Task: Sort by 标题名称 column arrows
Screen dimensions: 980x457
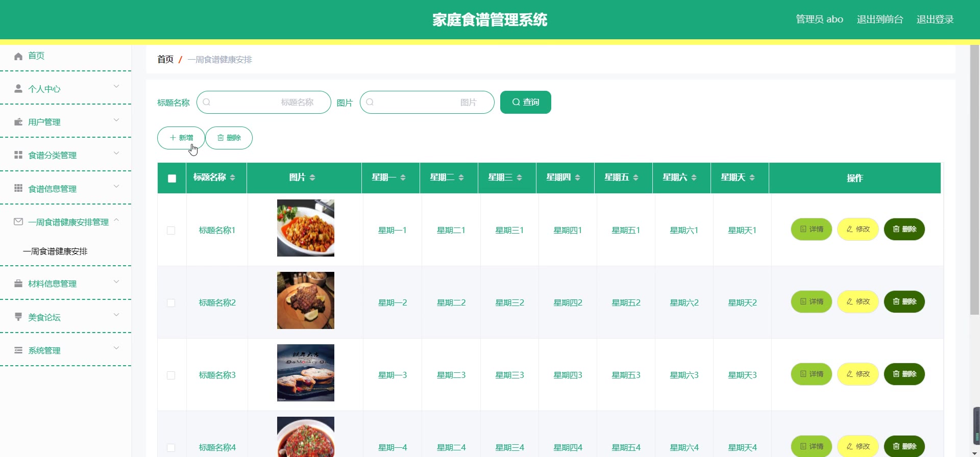Action: 233,177
